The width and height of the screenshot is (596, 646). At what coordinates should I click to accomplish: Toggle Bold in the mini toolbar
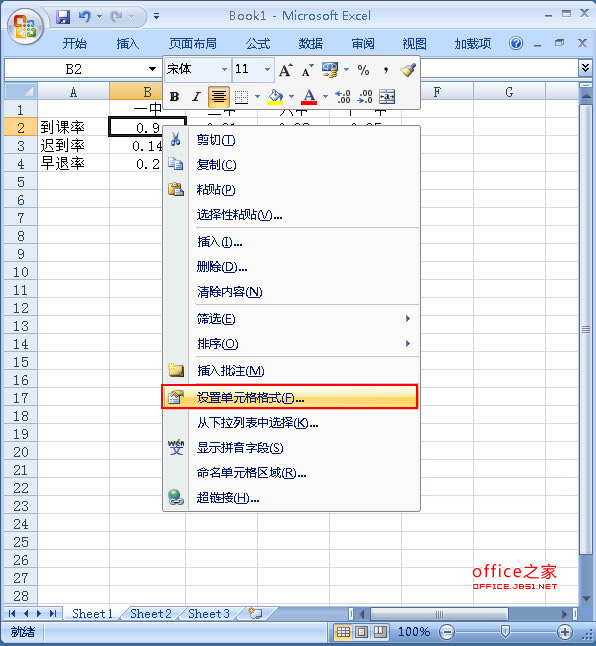[x=174, y=97]
